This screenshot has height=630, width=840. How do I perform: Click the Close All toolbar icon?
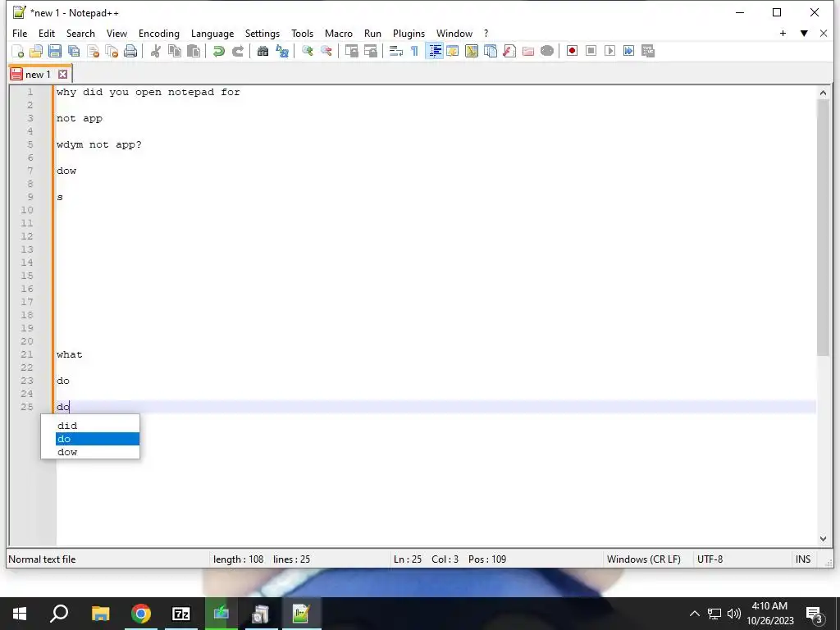coord(112,51)
